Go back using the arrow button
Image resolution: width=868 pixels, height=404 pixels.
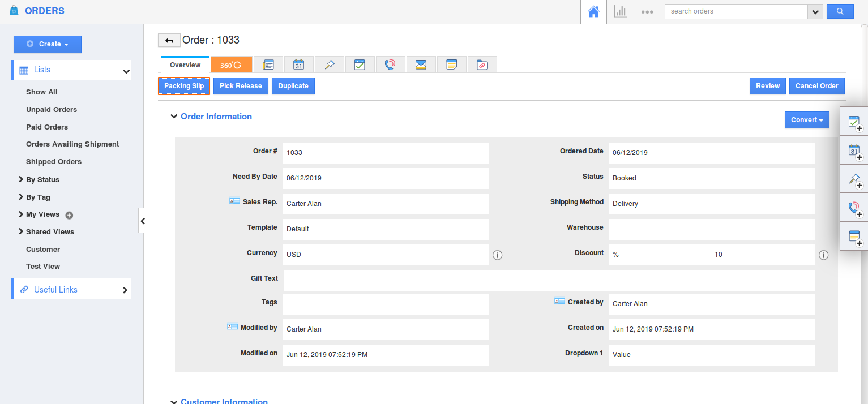[169, 40]
